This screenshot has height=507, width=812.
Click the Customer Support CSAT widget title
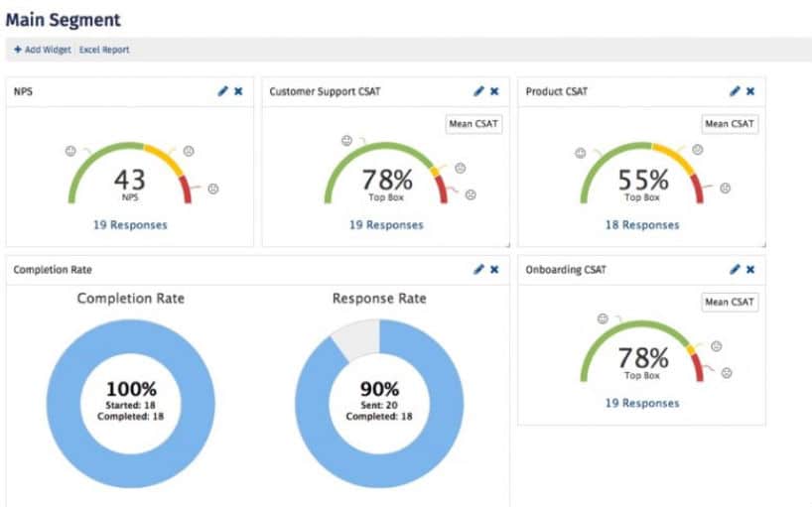(325, 91)
